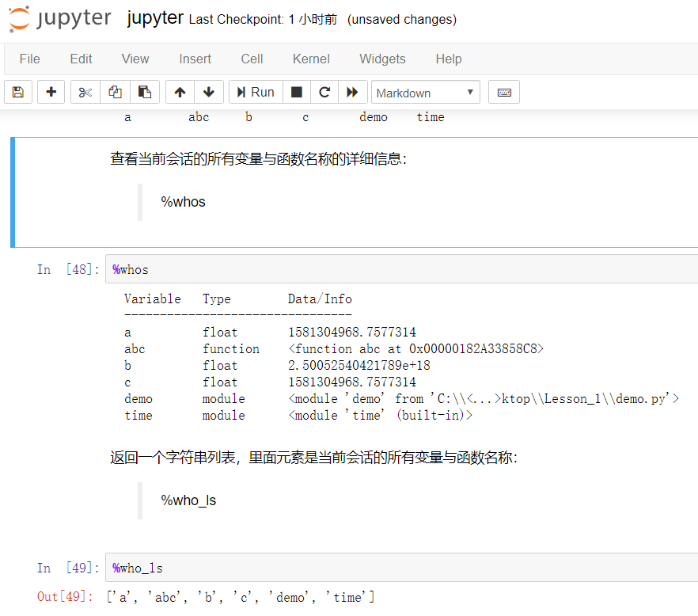Move selected cell down arrow
This screenshot has width=698, height=616.
point(209,92)
